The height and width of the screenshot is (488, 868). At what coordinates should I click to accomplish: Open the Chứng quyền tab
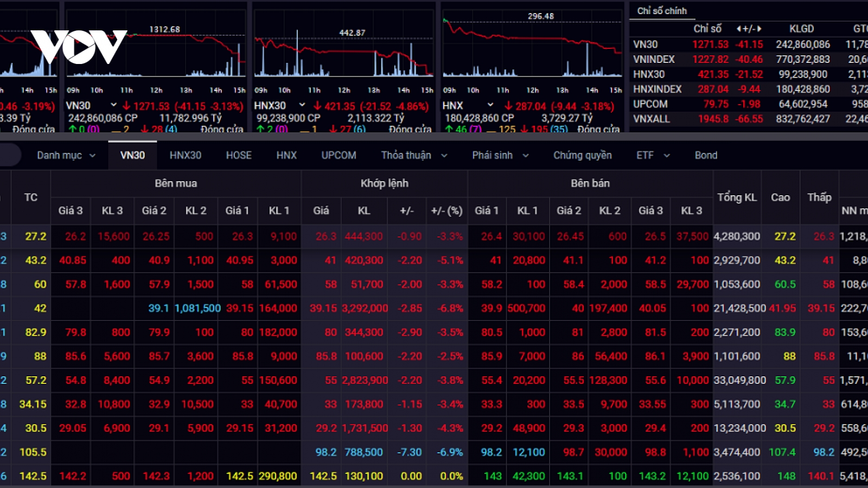pyautogui.click(x=583, y=155)
